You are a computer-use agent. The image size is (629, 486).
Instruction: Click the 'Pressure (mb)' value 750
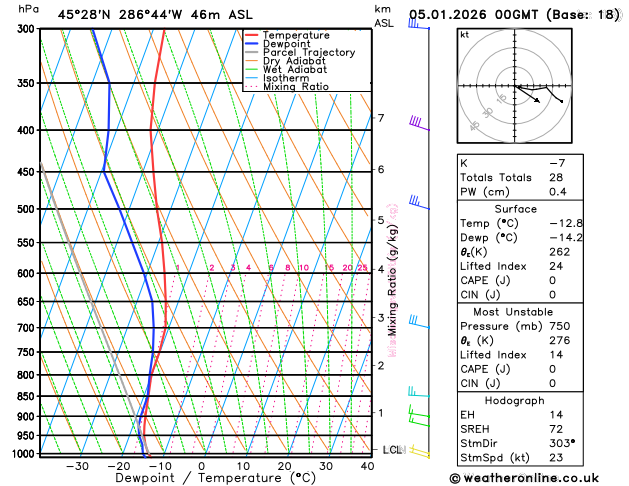pos(560,326)
